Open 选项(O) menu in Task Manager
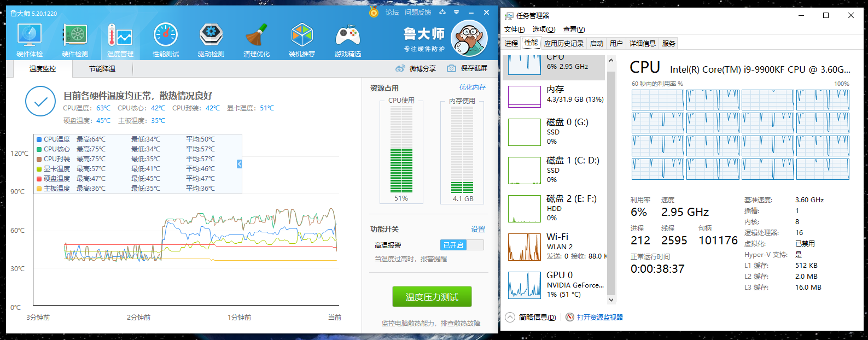This screenshot has width=868, height=340. pyautogui.click(x=544, y=30)
